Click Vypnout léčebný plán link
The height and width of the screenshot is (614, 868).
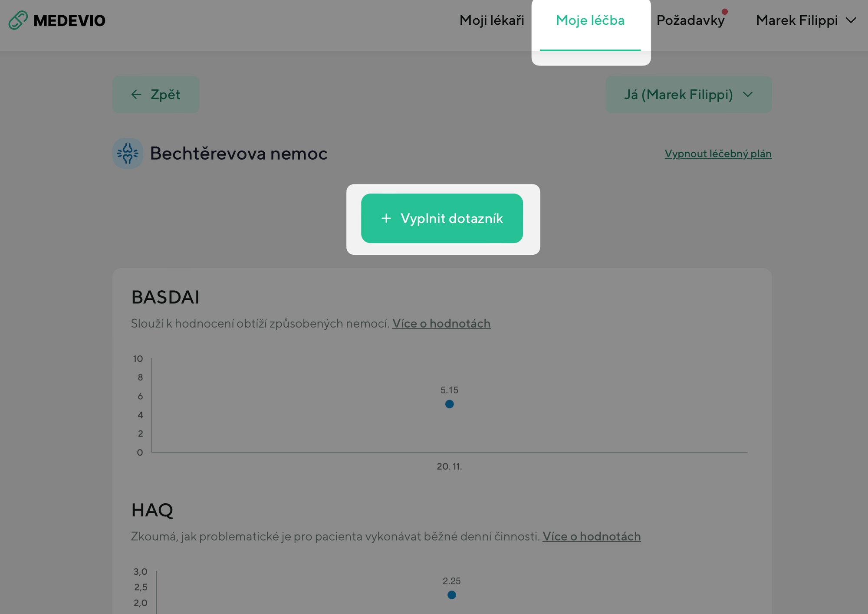[x=718, y=154]
